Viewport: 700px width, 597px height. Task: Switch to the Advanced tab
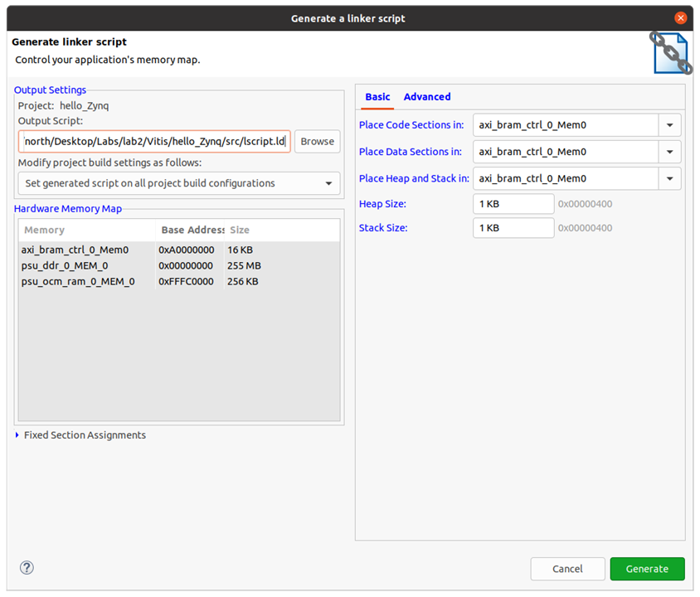(x=426, y=97)
